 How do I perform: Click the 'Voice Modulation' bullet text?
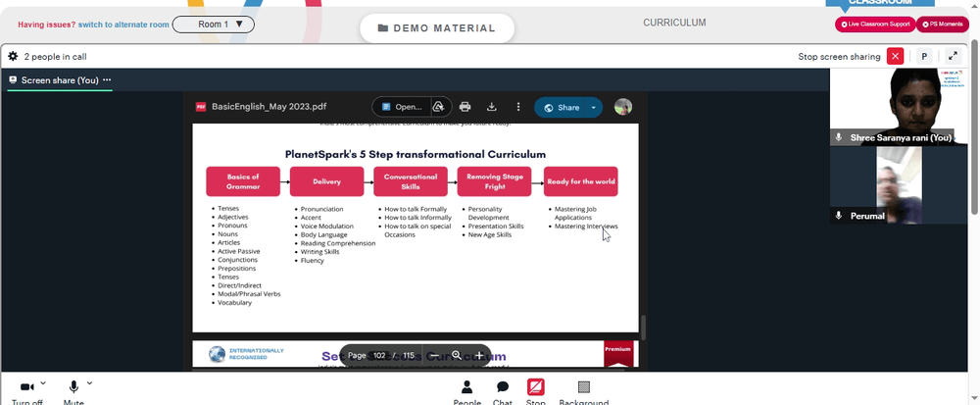(x=327, y=227)
